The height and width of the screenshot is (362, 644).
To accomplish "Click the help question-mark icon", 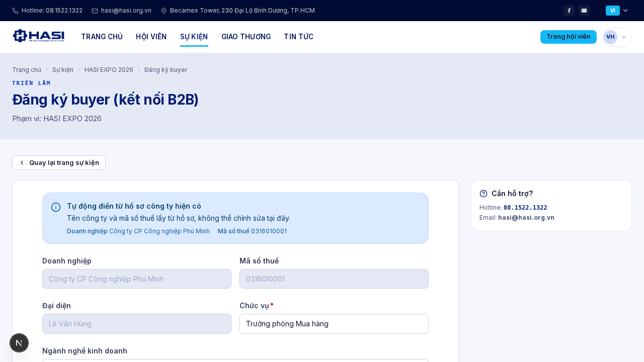I will 484,194.
